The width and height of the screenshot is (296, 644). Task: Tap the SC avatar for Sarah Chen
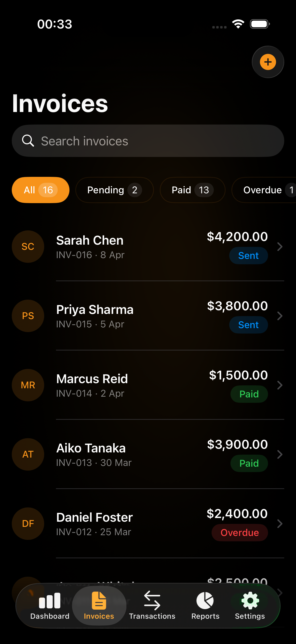click(x=28, y=247)
